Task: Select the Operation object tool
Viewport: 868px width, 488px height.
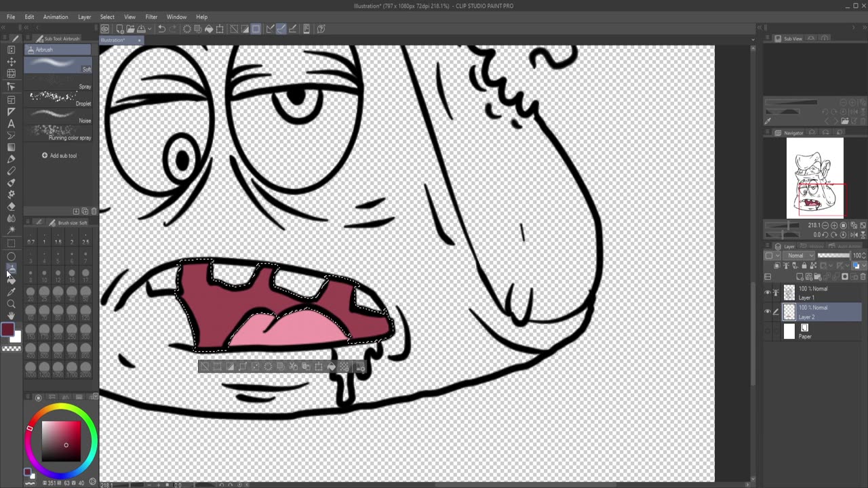Action: [x=12, y=87]
